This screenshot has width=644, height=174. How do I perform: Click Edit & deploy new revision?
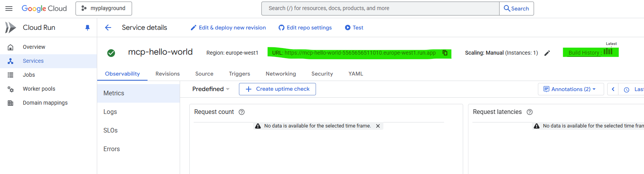228,28
